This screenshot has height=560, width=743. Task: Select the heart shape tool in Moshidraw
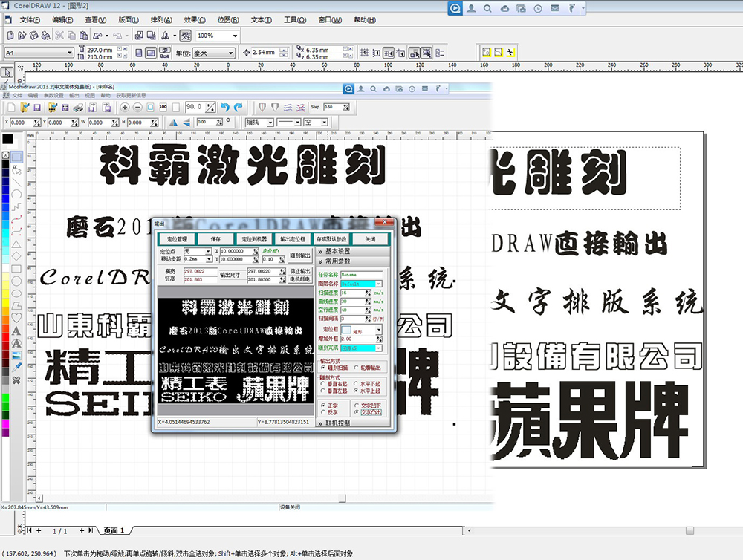[x=16, y=318]
